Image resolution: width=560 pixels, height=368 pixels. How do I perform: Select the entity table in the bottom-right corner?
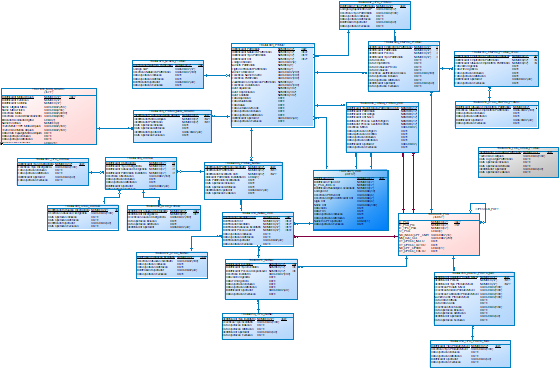pyautogui.click(x=470, y=354)
